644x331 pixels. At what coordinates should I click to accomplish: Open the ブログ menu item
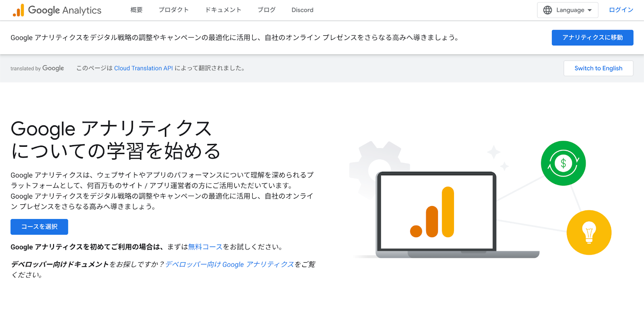(x=266, y=10)
